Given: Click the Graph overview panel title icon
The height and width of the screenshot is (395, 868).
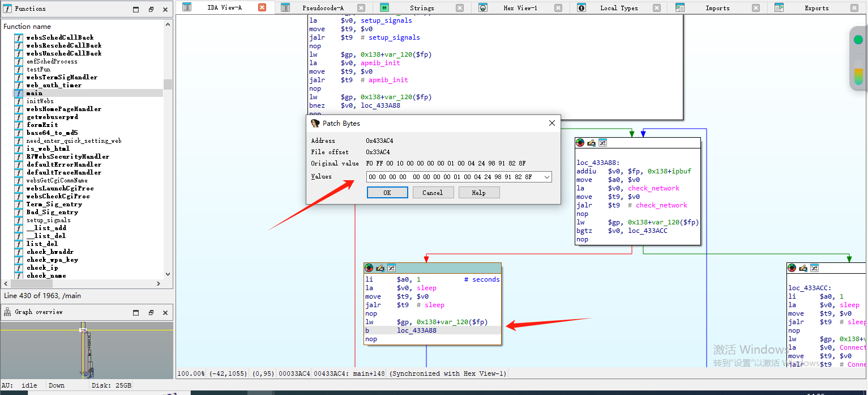Looking at the screenshot, I should coord(8,312).
